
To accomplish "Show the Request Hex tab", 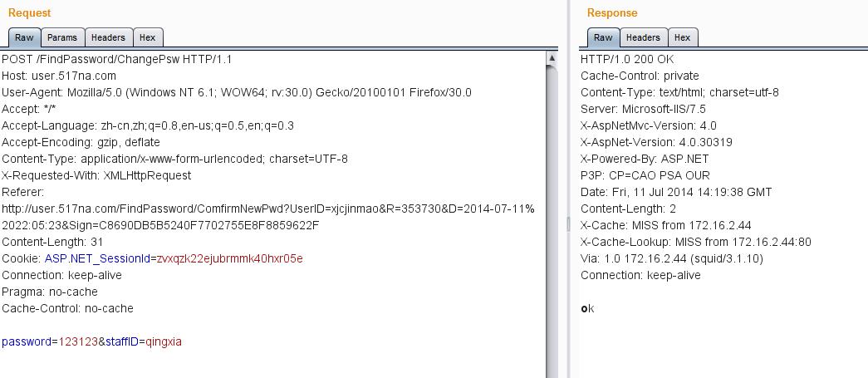I will (147, 37).
